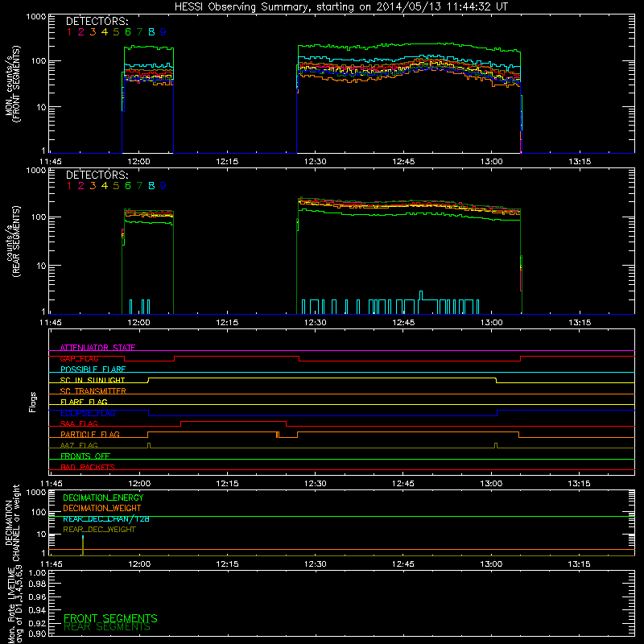Select detector 6 number in front segments legend
Viewport: 644px width, 644px height.
pos(128,32)
